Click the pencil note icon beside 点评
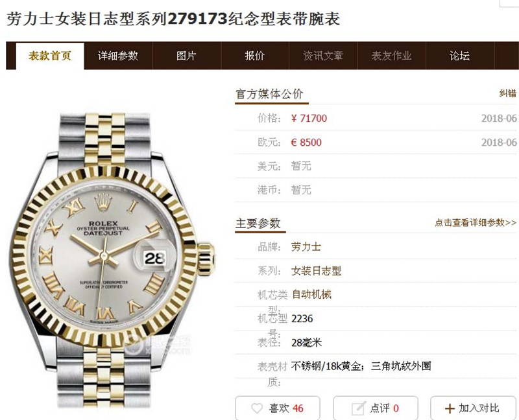The image size is (519, 420). coord(359,408)
